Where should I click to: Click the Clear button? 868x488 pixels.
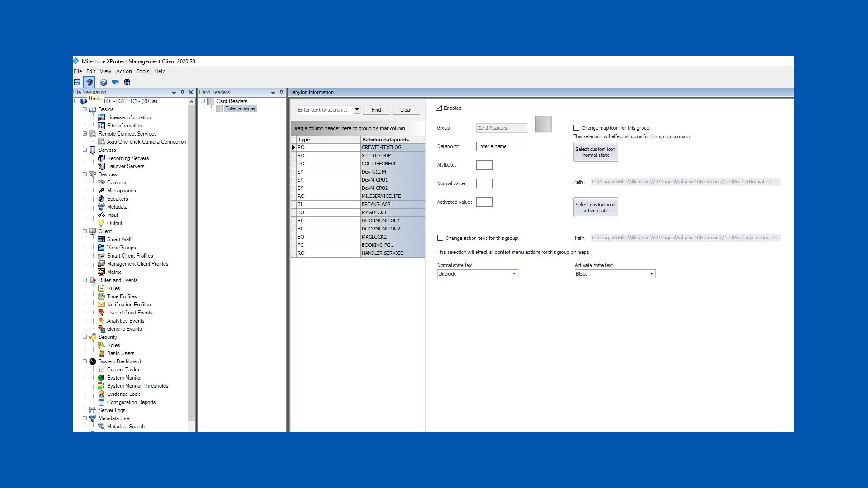click(x=406, y=110)
